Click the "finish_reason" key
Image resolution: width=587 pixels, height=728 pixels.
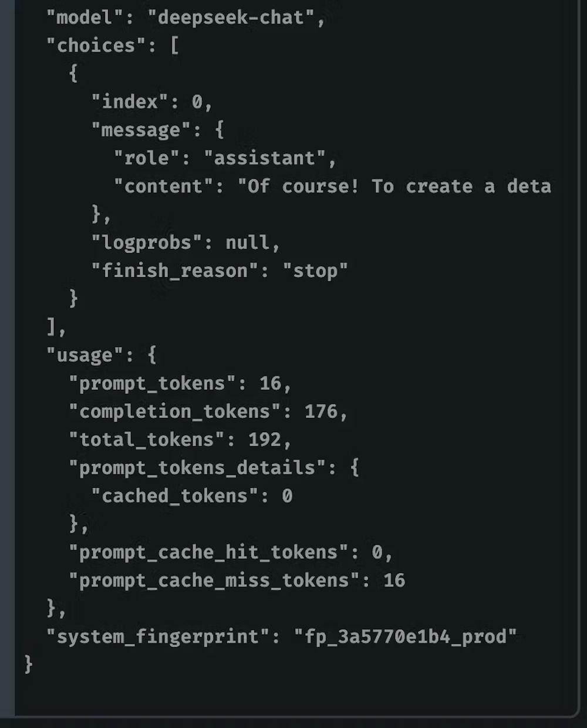[x=174, y=271]
